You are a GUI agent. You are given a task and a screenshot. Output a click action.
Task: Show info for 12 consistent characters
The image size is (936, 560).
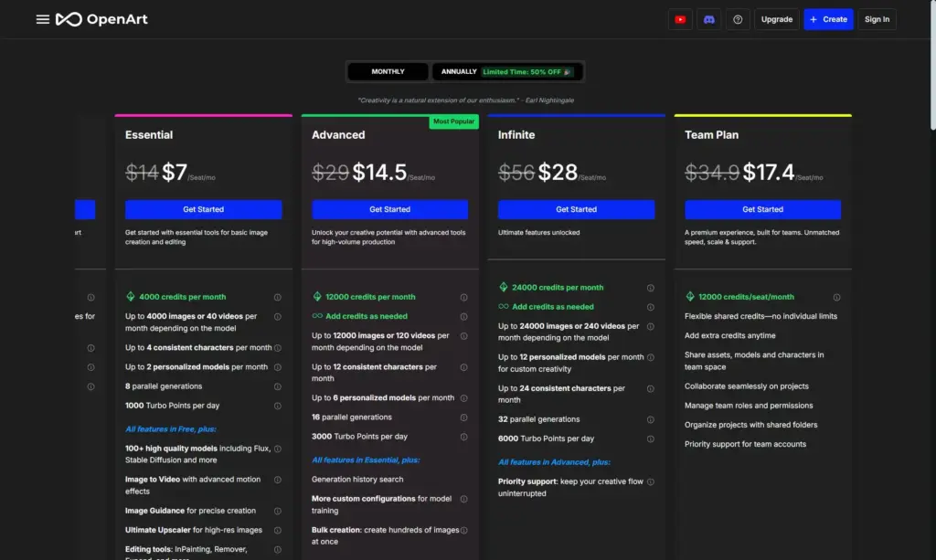pyautogui.click(x=463, y=367)
